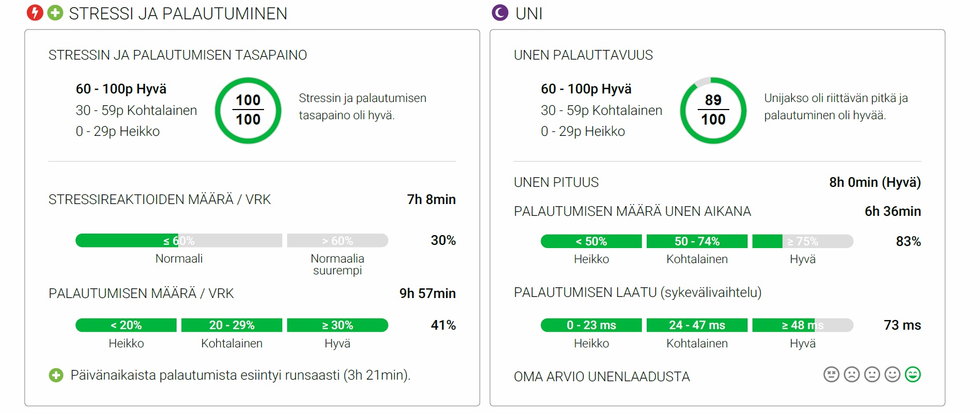Select the slightly smiling face rating
The width and height of the screenshot is (980, 414).
(x=893, y=374)
